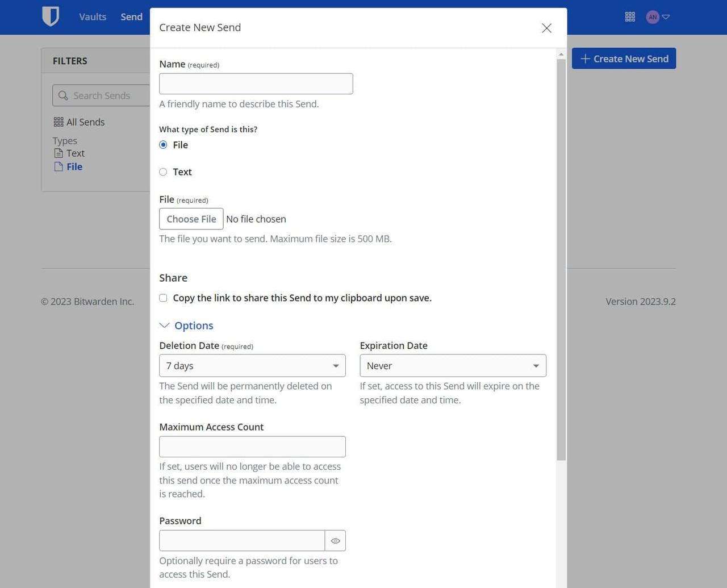Open the Send tab in the navbar
This screenshot has height=588, width=727.
pos(131,17)
